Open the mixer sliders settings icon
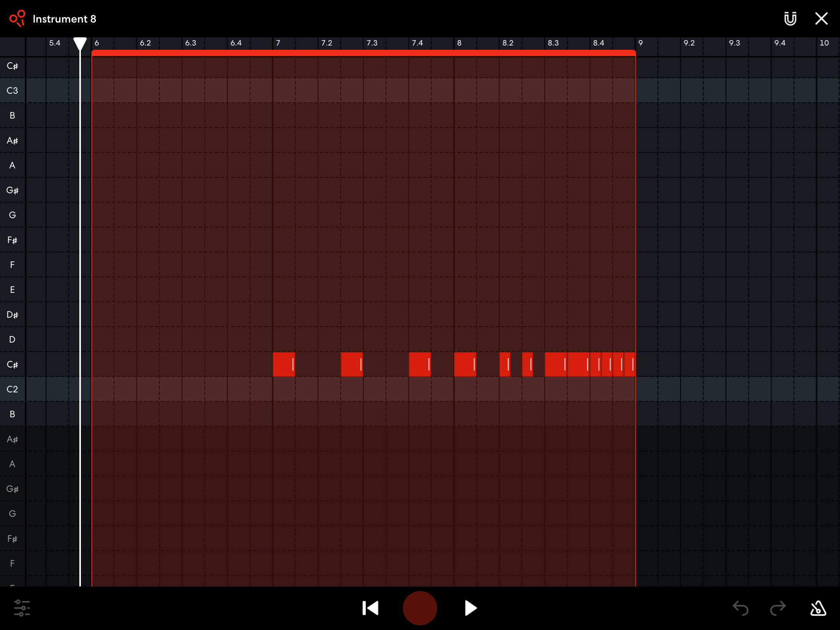840x630 pixels. (x=22, y=608)
